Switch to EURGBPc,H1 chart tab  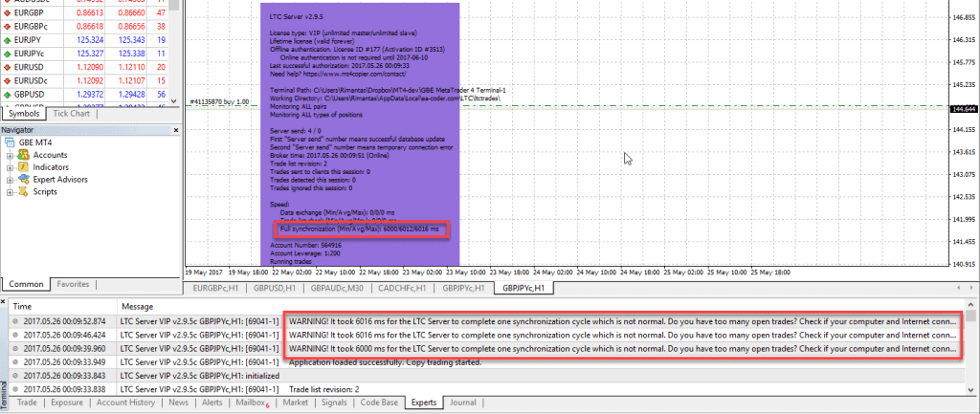click(214, 289)
